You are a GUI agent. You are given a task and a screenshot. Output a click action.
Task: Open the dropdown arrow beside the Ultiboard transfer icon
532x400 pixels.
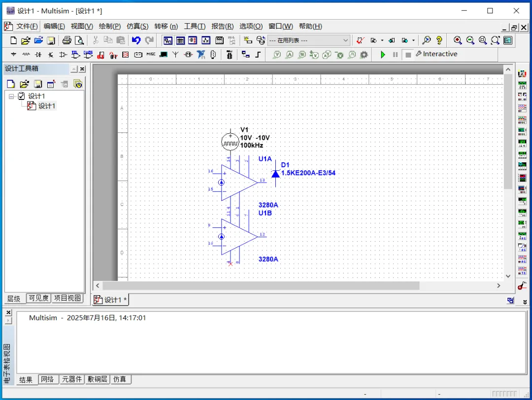click(382, 40)
